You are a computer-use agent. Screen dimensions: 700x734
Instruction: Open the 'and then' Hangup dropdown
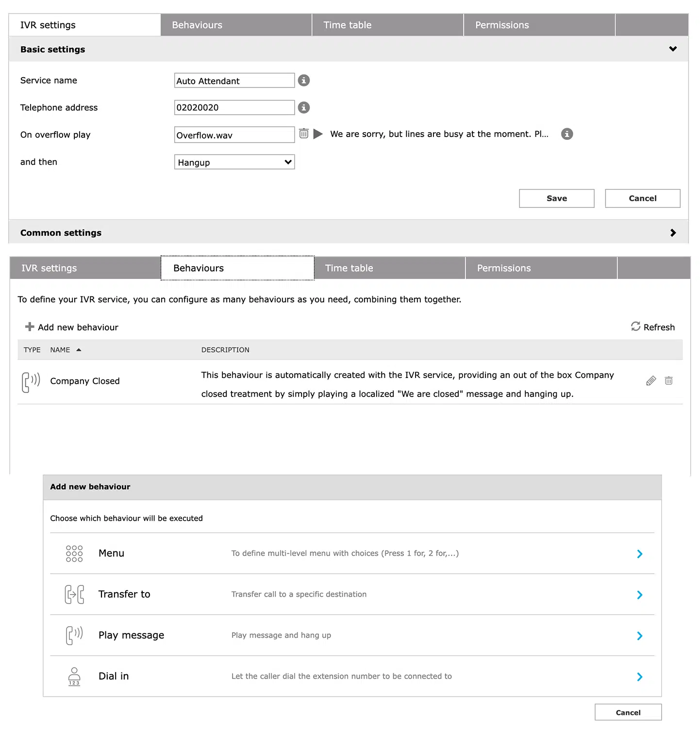[x=234, y=162]
